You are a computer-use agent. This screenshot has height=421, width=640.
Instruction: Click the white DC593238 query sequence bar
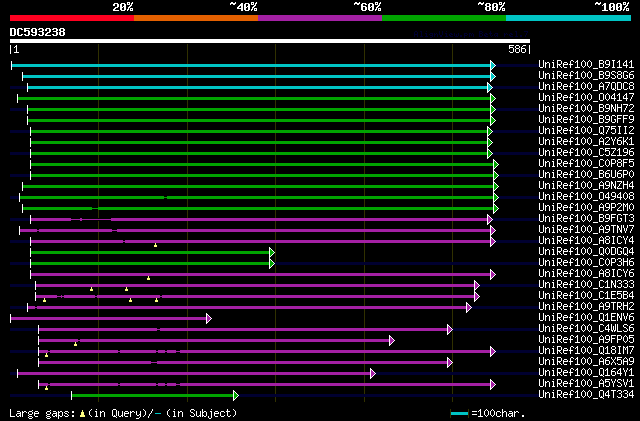tap(270, 41)
